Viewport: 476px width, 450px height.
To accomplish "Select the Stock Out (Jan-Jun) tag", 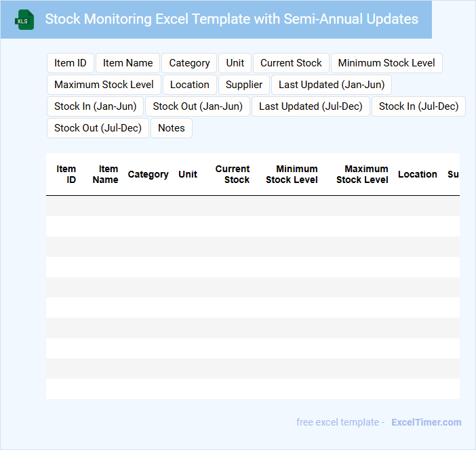I will click(x=197, y=106).
